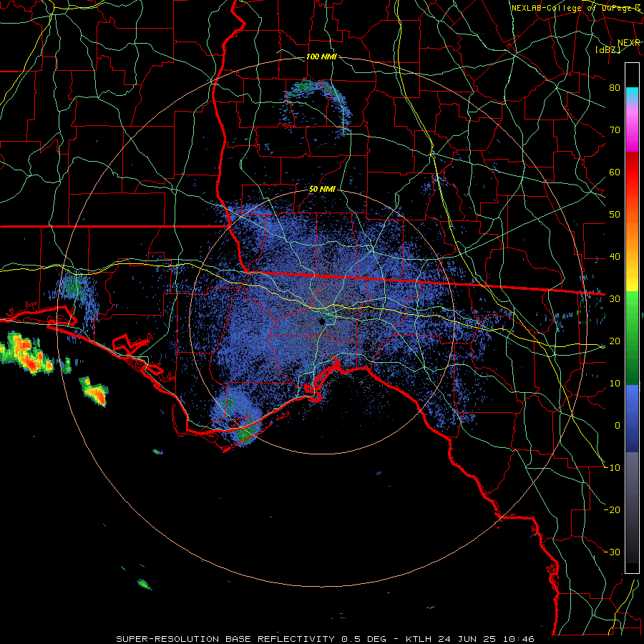Click the "100 NMI" range ring label

pyautogui.click(x=321, y=57)
